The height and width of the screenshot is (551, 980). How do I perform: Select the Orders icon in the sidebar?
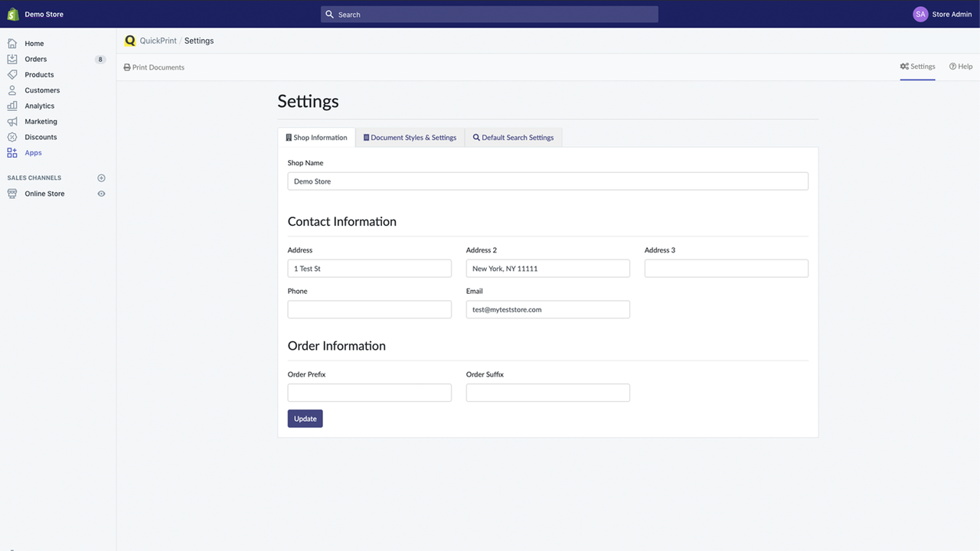tap(11, 59)
